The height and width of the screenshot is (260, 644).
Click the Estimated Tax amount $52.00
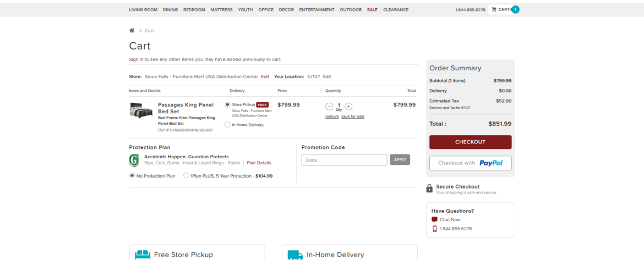pos(504,101)
